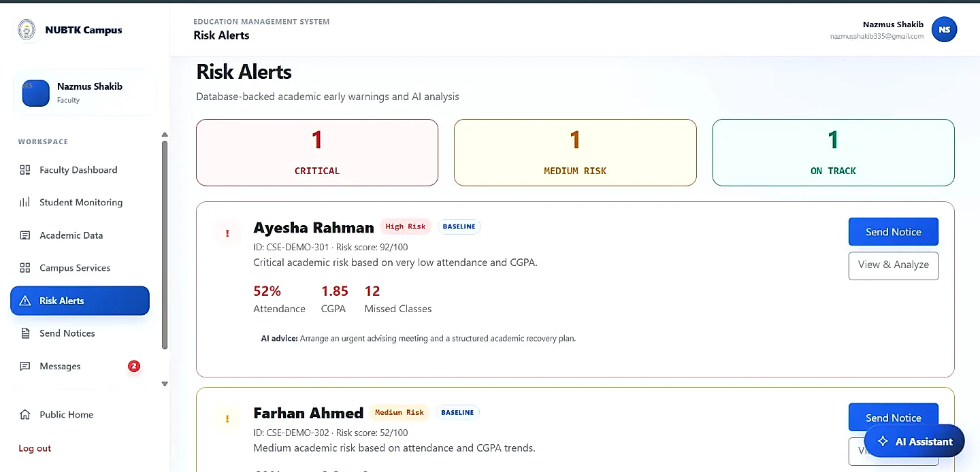Select the On Track count card

pos(833,152)
